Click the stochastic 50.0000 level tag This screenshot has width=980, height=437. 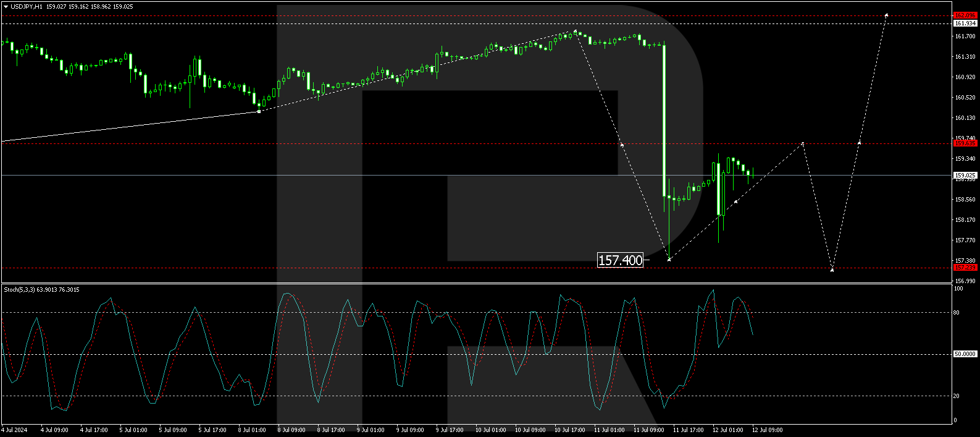pos(965,354)
